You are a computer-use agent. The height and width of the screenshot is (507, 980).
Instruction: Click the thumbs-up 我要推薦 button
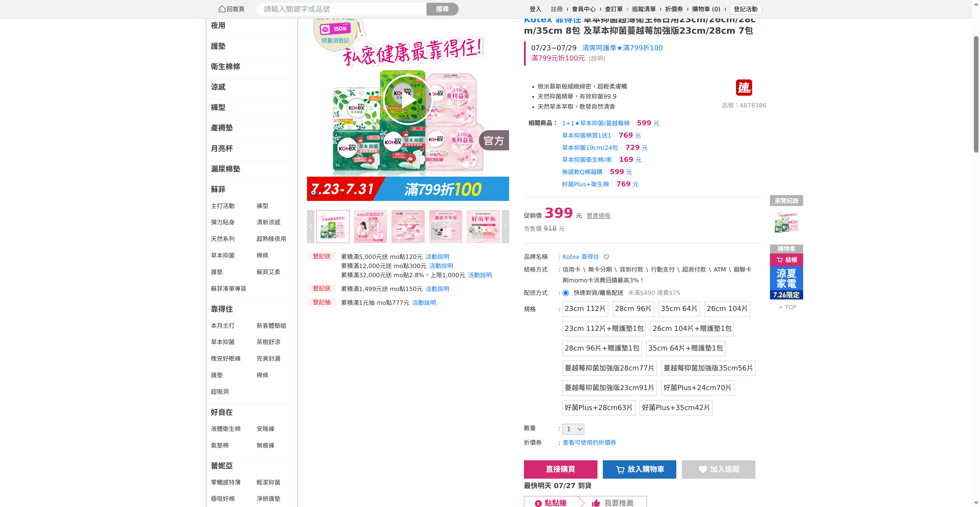[x=612, y=503]
